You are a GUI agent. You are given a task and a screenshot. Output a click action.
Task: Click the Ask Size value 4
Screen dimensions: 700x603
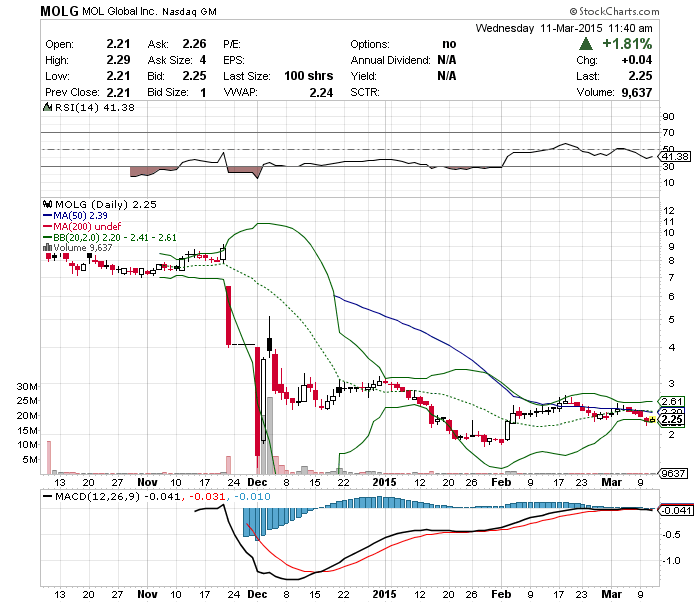[x=203, y=60]
